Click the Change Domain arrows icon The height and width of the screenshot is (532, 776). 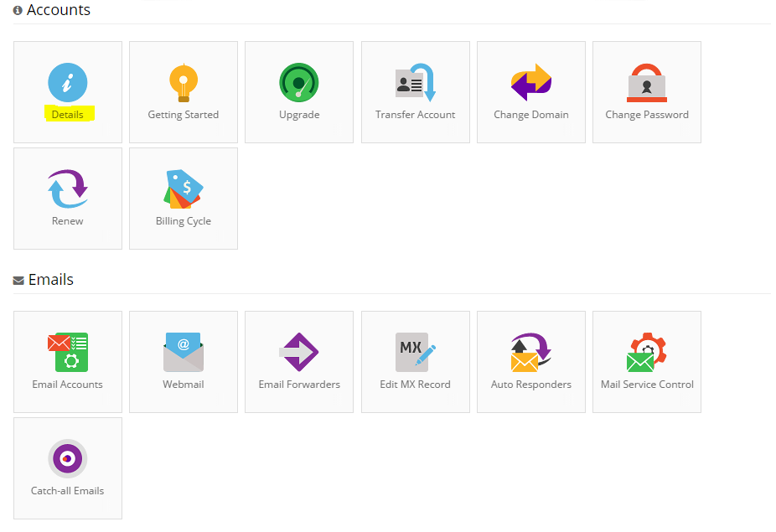[x=530, y=82]
